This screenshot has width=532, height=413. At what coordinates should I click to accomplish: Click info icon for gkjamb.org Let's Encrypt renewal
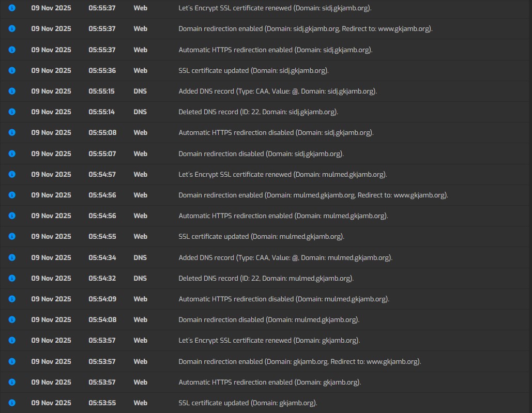coord(12,340)
